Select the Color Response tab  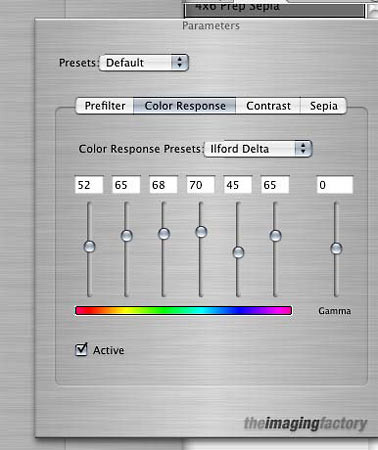(185, 106)
